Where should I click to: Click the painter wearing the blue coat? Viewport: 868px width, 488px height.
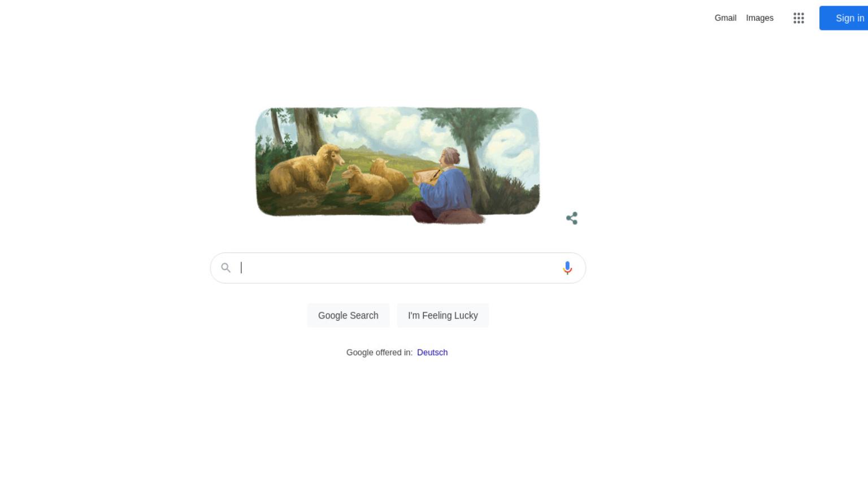444,186
